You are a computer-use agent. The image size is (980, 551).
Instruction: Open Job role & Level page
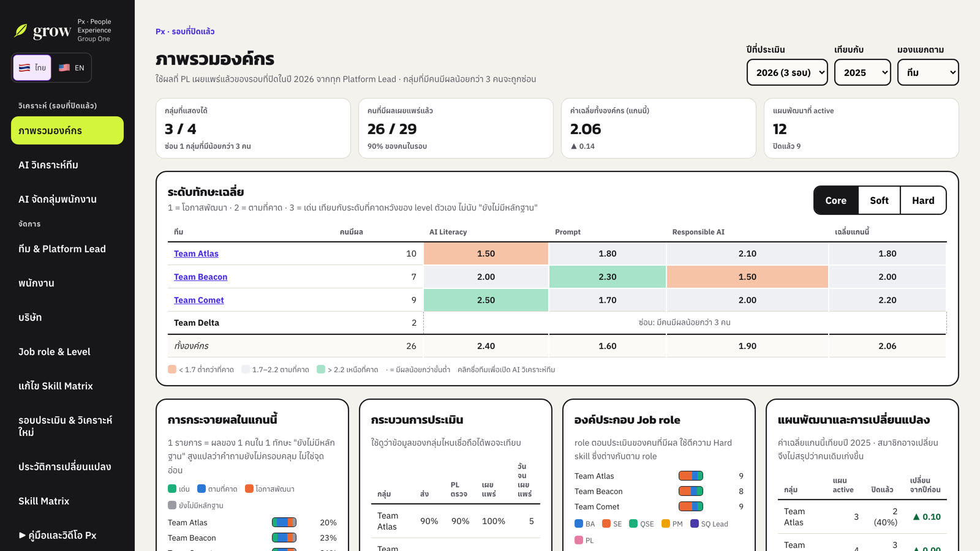[x=67, y=351]
